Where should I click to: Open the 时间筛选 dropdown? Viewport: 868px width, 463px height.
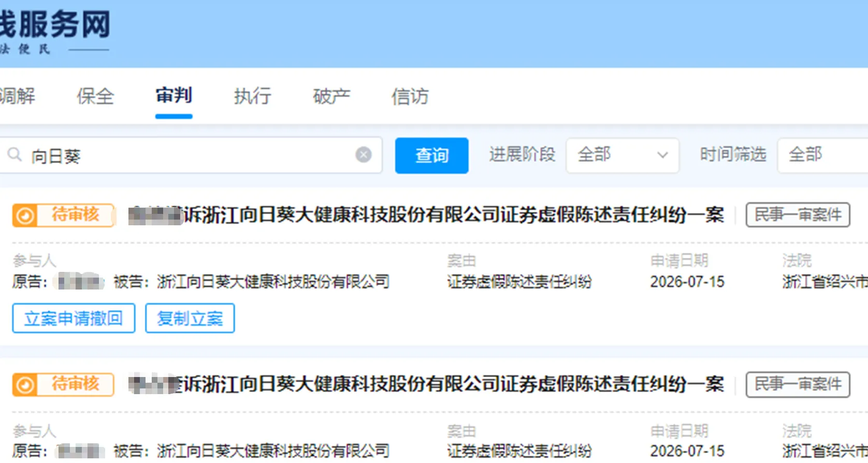pos(822,155)
